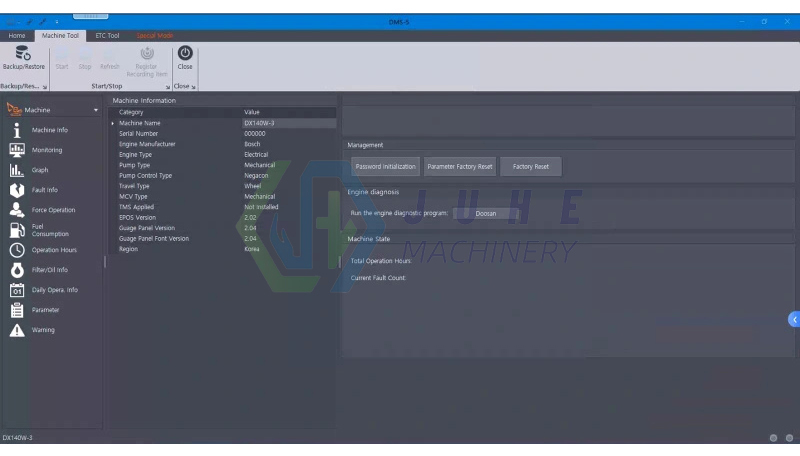Open Daily Opera. Info calendar icon

pyautogui.click(x=17, y=290)
